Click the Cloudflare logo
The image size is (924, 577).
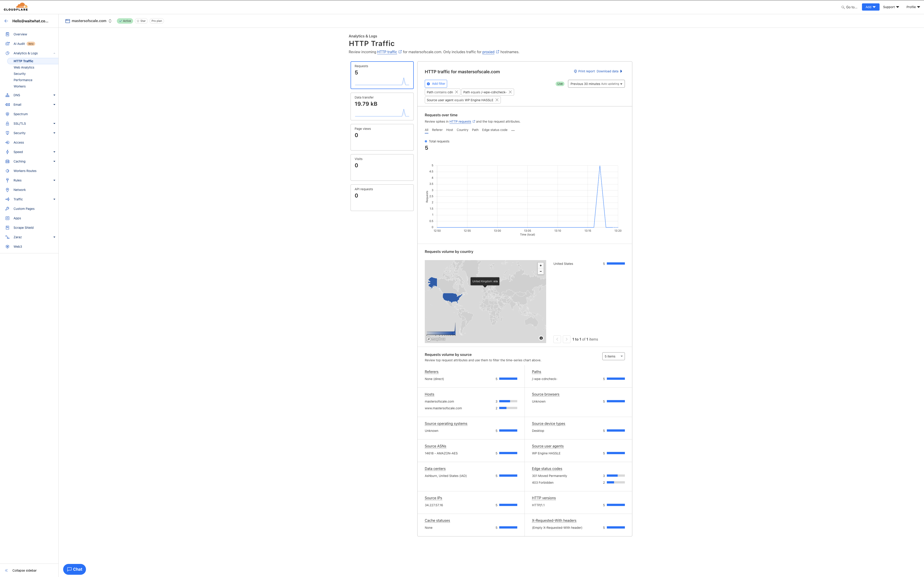pos(16,7)
